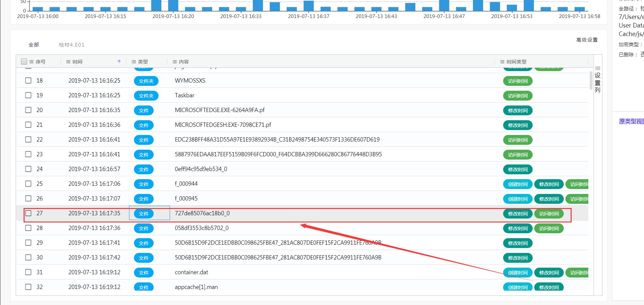Image resolution: width=644 pixels, height=305 pixels.
Task: Open the 时间 column menu icon
Action: point(68,62)
